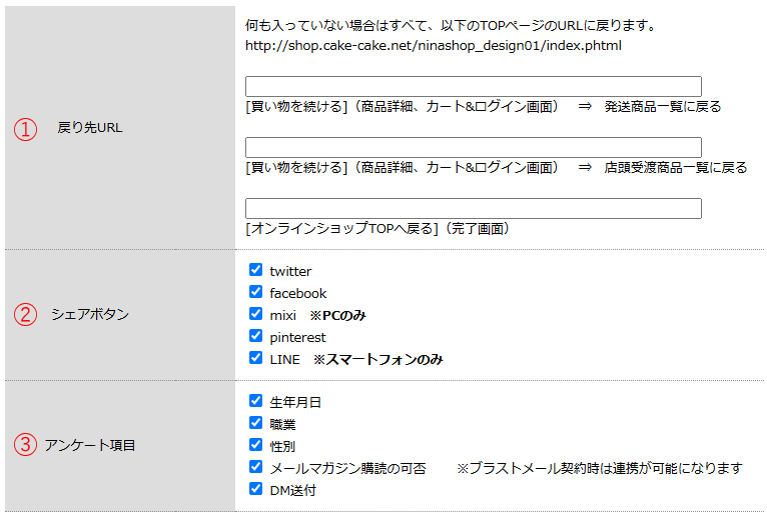
Task: Disable the mixi share checkbox
Action: [256, 314]
